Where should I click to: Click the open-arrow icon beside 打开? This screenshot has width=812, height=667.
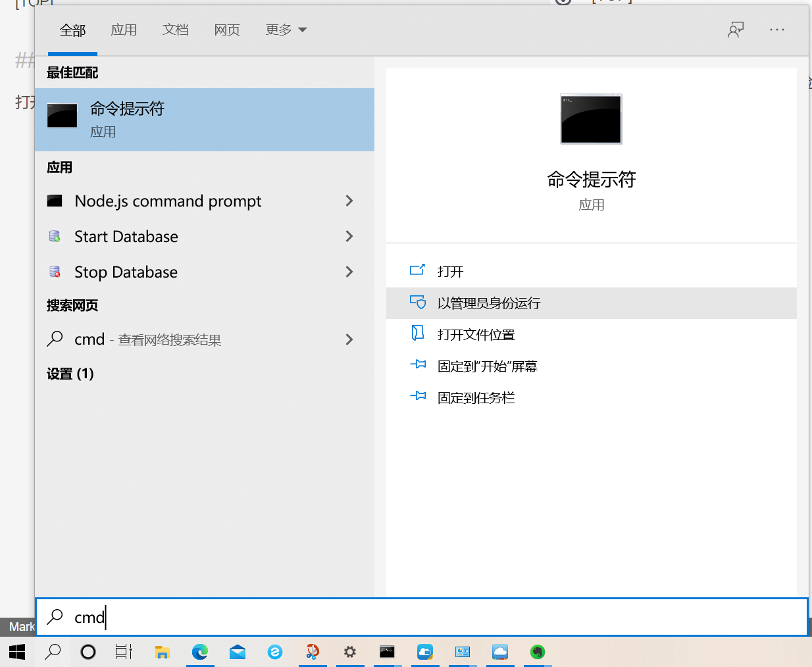(x=418, y=270)
